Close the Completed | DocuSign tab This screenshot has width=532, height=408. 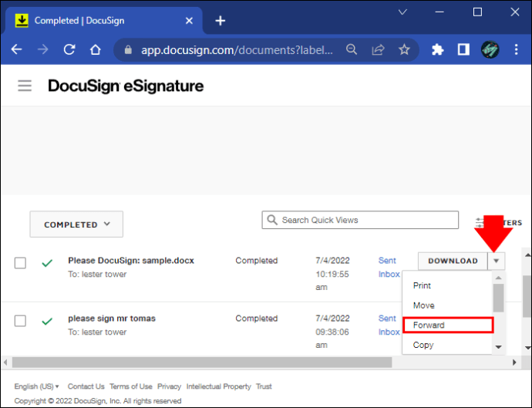(190, 21)
